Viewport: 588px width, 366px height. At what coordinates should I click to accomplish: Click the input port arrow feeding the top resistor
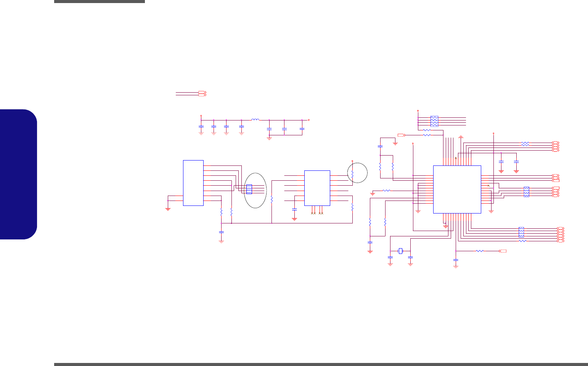401,135
